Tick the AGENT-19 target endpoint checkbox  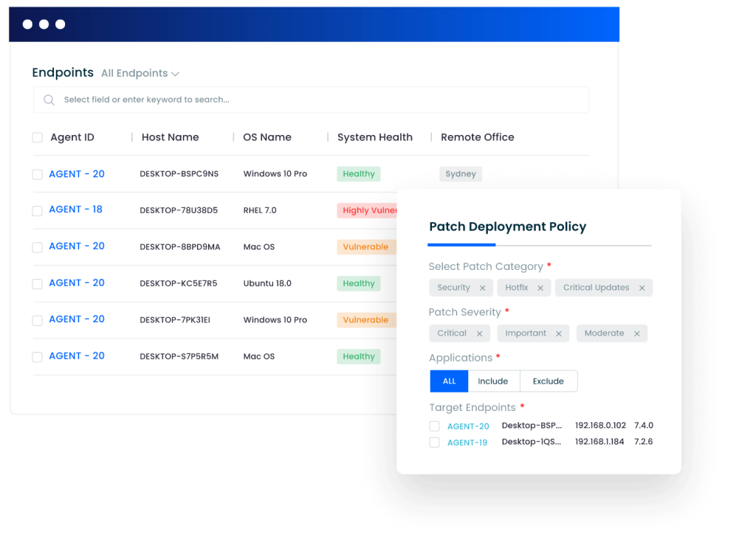[x=434, y=443]
